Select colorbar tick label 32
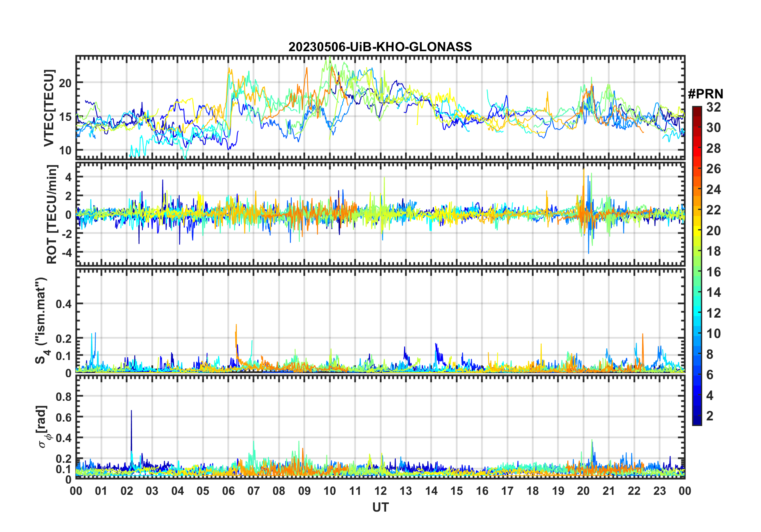This screenshot has height=532, width=761. tap(714, 107)
